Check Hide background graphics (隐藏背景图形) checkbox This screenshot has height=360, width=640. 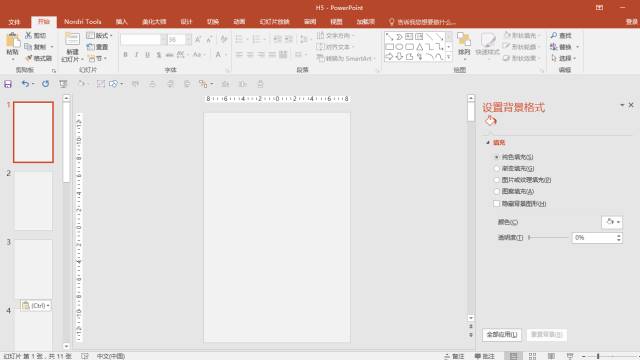pos(497,203)
